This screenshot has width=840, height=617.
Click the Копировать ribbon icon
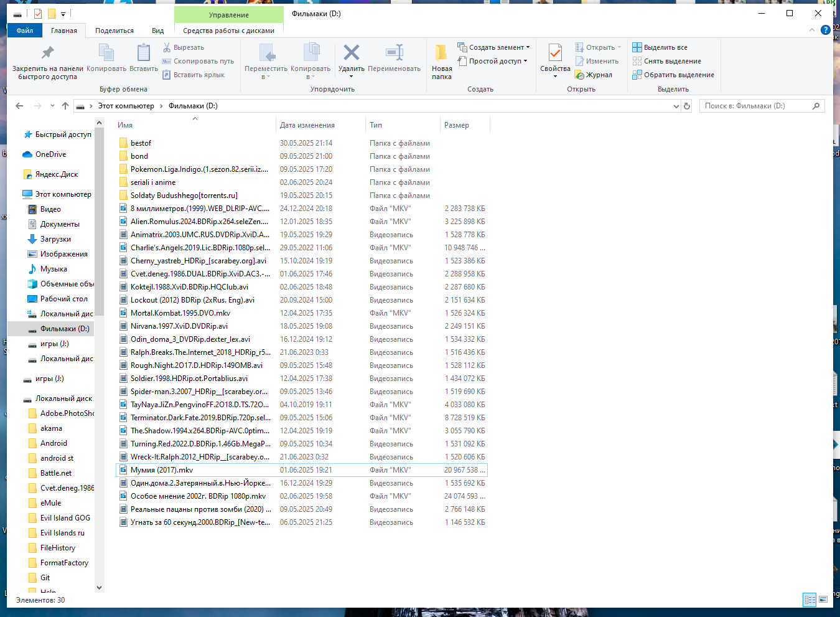coord(106,53)
